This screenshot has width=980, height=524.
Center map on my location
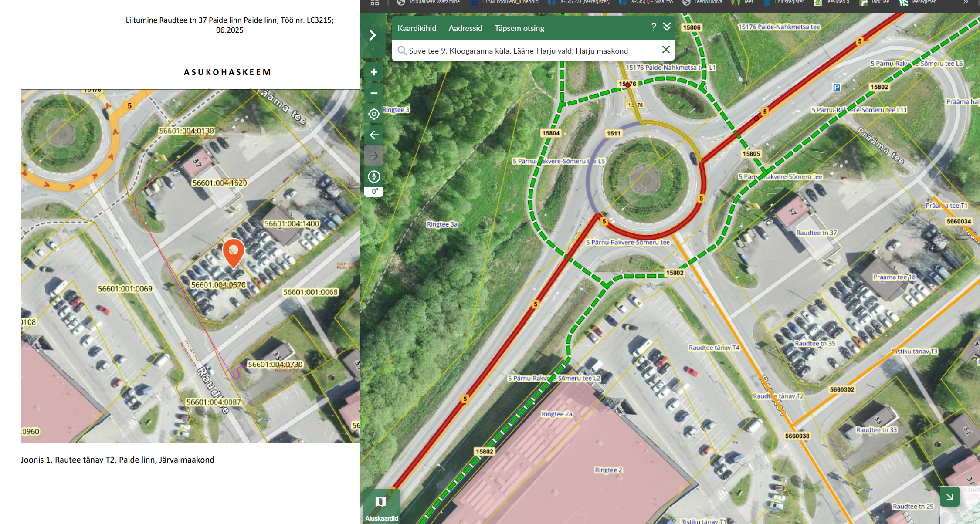click(x=374, y=114)
